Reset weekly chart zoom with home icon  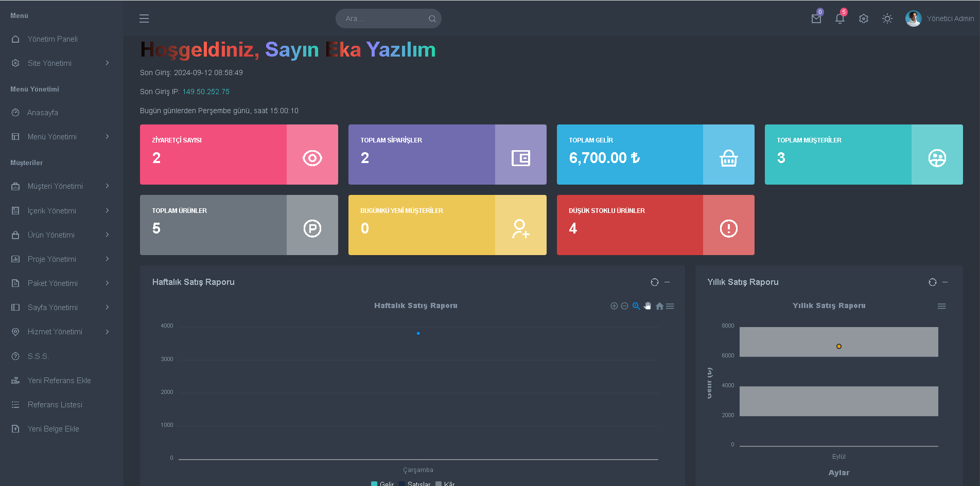coord(659,306)
